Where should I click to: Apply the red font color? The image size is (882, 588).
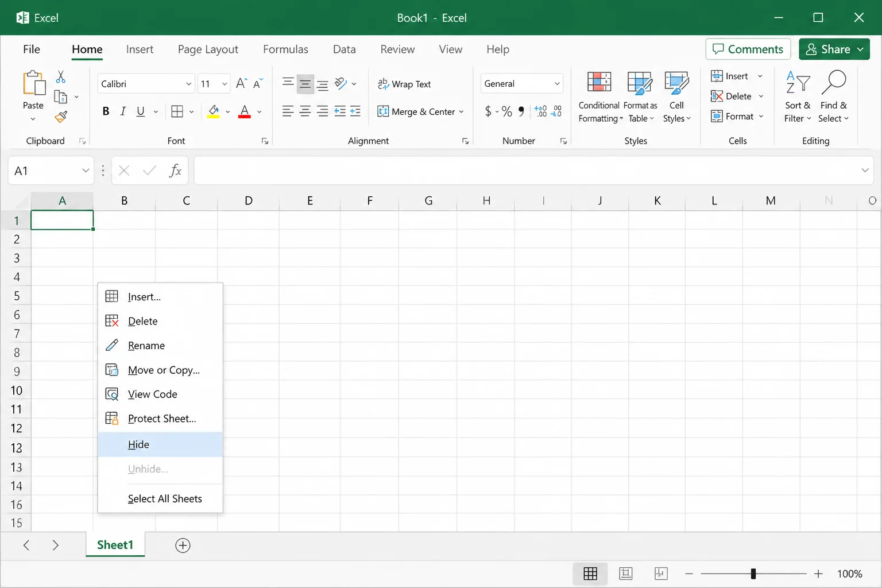click(245, 111)
